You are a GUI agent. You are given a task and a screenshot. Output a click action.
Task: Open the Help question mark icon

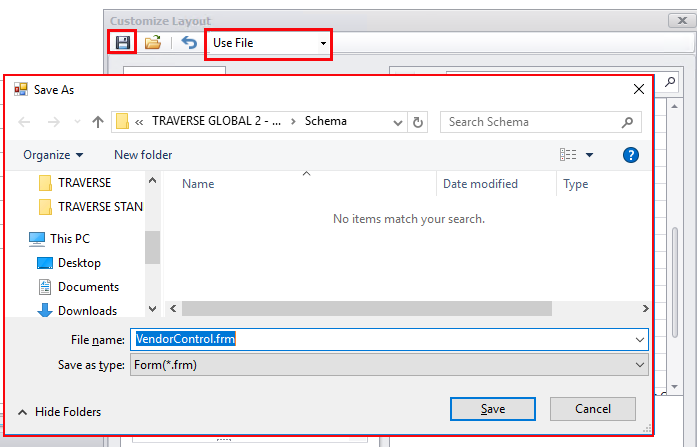(x=630, y=154)
